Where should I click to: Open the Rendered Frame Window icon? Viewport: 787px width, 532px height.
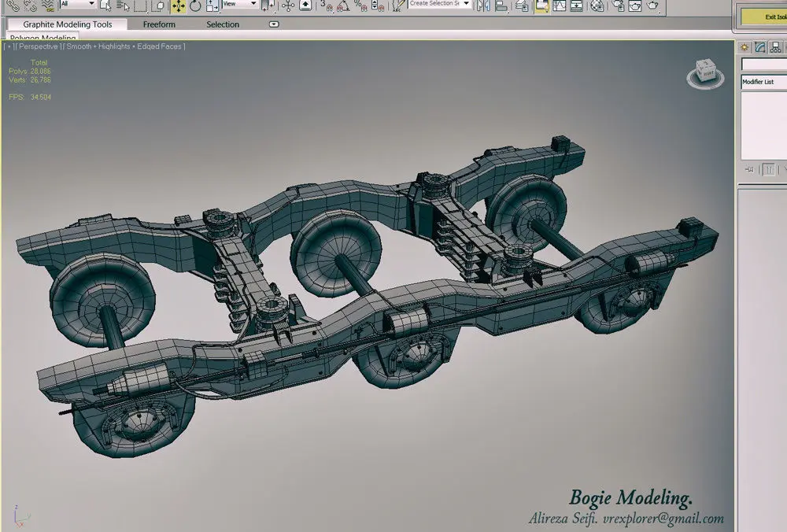[635, 6]
